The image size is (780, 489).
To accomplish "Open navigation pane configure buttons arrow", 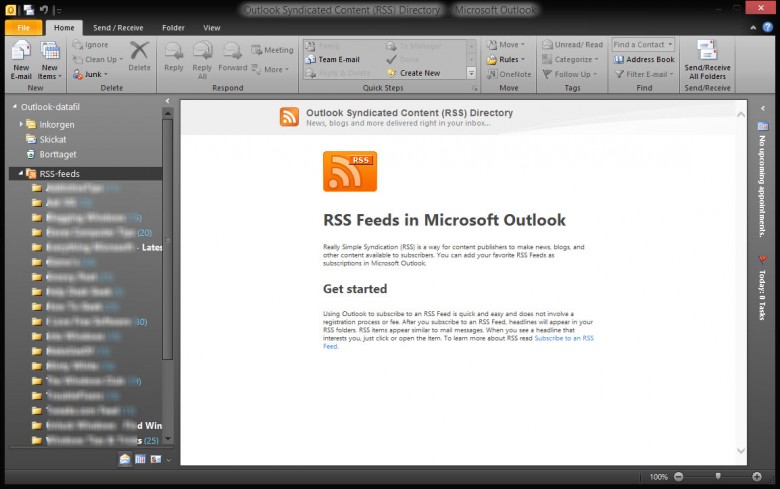I will 169,460.
